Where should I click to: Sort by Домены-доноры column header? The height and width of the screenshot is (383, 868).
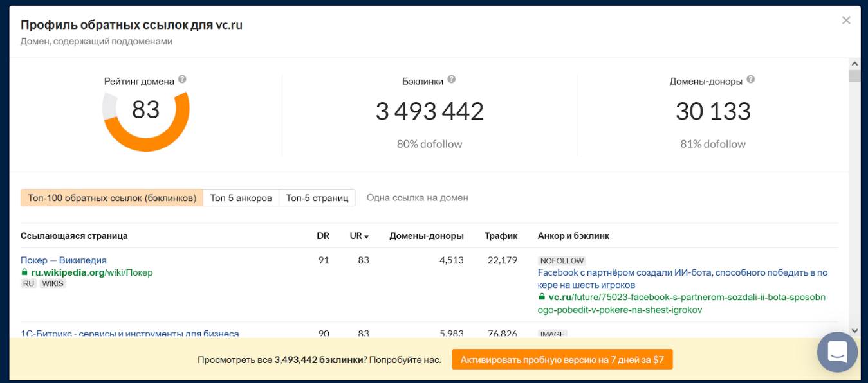pyautogui.click(x=427, y=236)
